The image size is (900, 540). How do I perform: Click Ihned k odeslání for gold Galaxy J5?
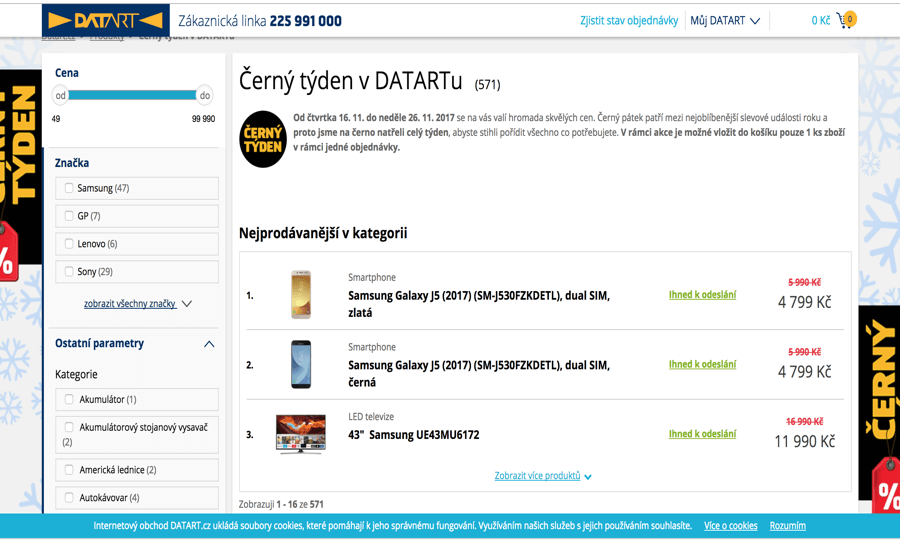702,295
